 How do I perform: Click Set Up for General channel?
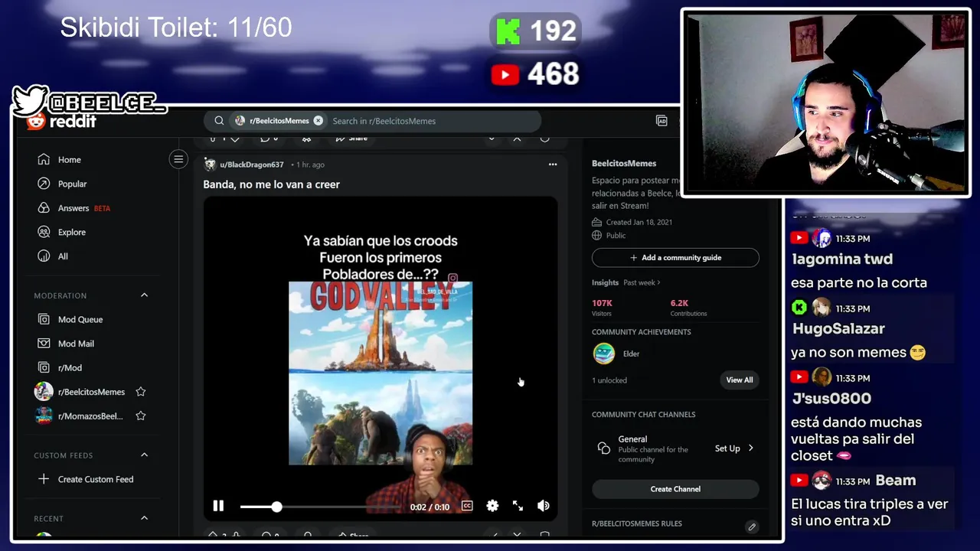(734, 448)
